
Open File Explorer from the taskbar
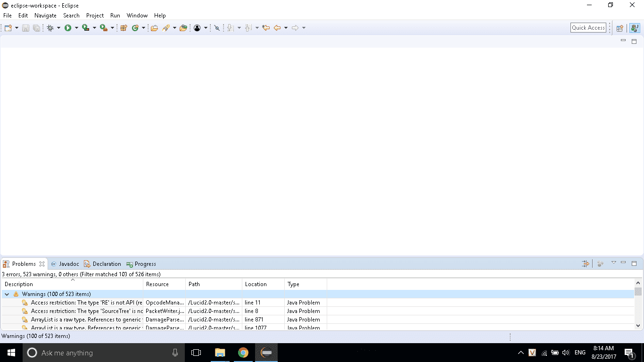click(220, 353)
